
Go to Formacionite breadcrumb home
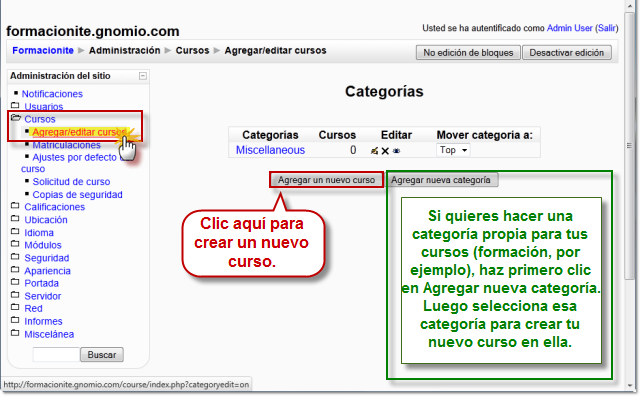(x=43, y=51)
